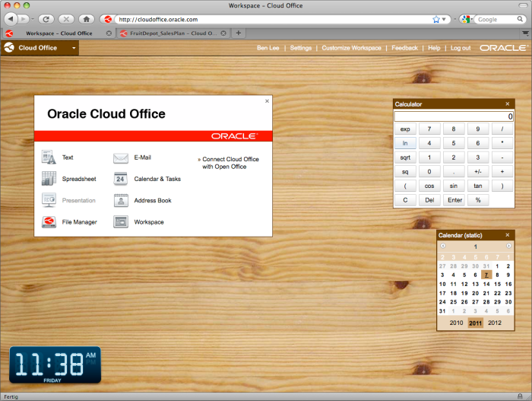Screen dimensions: 532x401
Task: Click the calculator display field
Action: coord(454,116)
